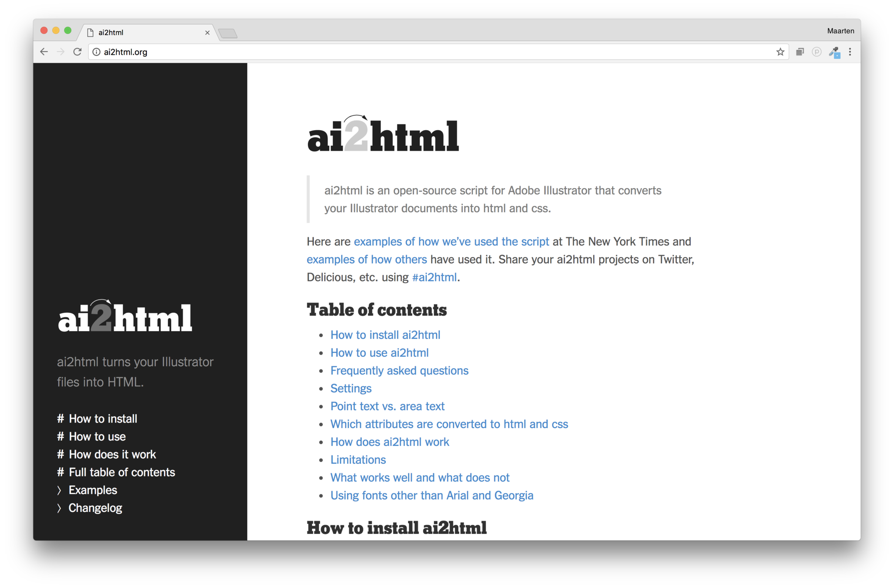Screen dimensions: 894x588
Task: Go to How does it work in sidebar
Action: [112, 454]
